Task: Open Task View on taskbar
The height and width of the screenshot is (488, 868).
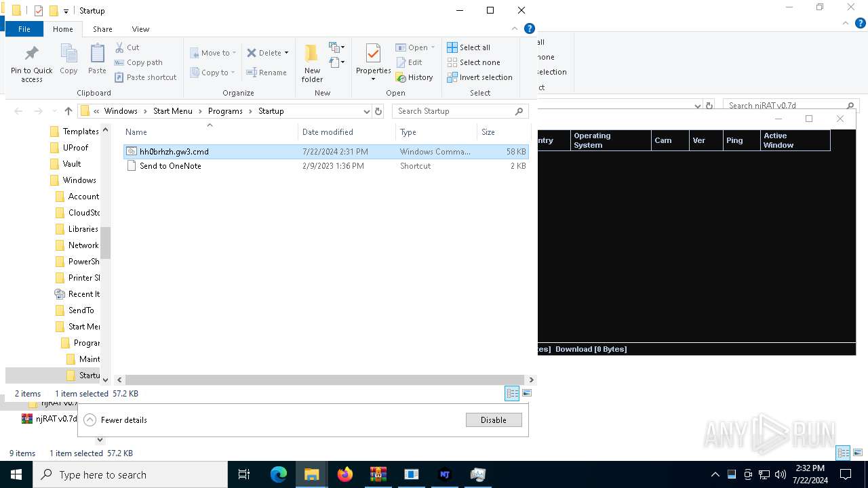Action: coord(244,474)
